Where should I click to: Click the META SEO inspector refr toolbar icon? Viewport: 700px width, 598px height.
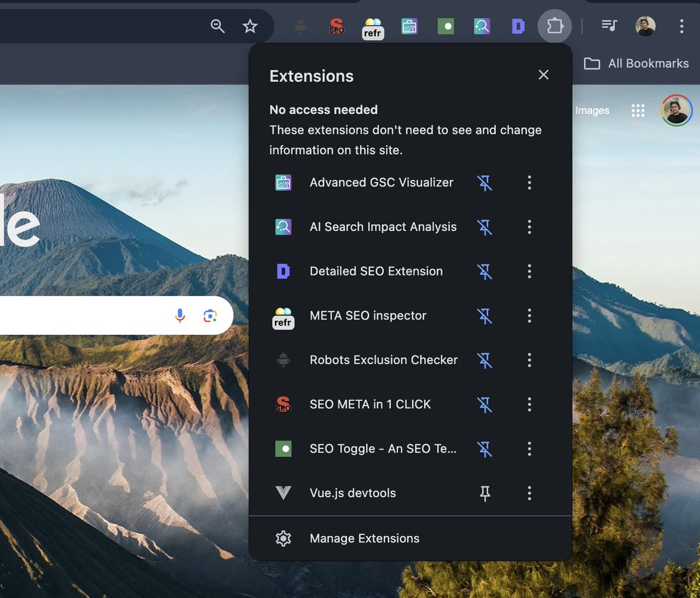coord(373,27)
